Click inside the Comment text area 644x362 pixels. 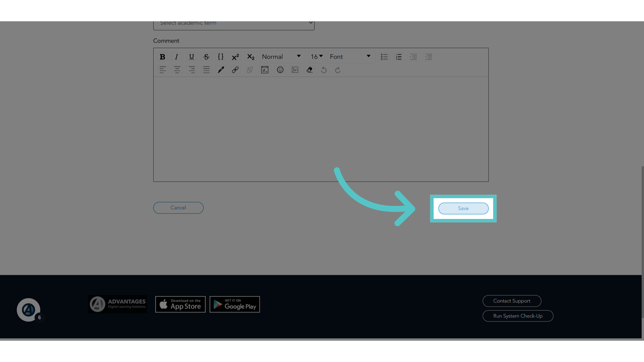(321, 129)
